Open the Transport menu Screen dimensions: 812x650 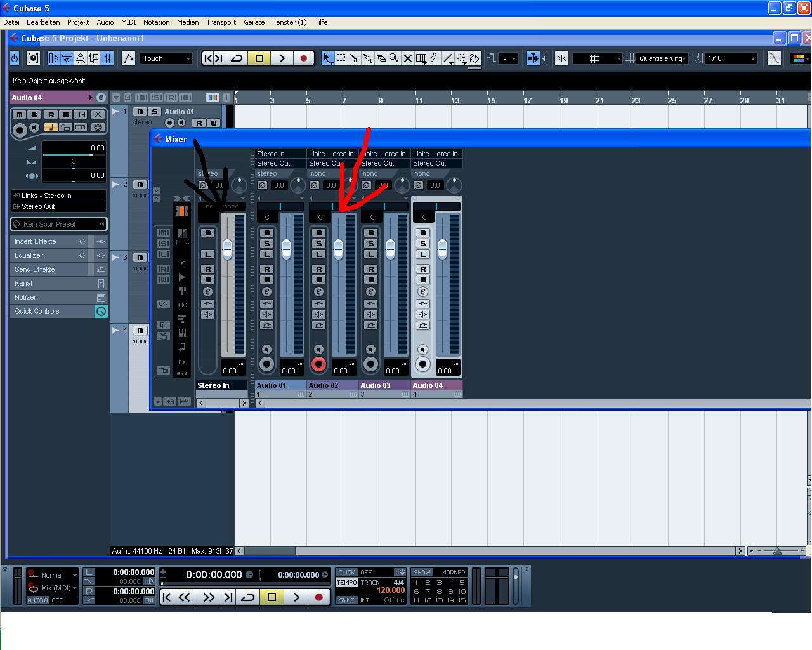[x=221, y=22]
